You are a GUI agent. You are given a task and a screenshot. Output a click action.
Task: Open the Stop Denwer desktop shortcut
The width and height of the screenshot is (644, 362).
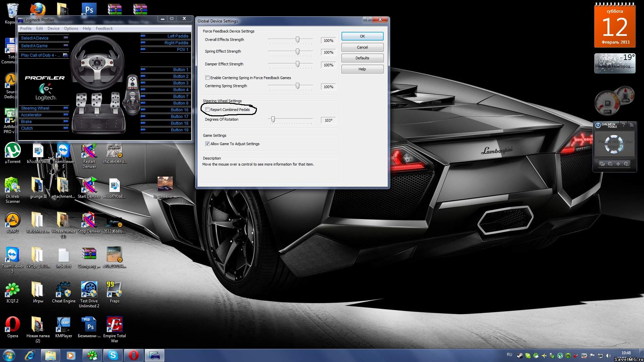[x=89, y=223]
